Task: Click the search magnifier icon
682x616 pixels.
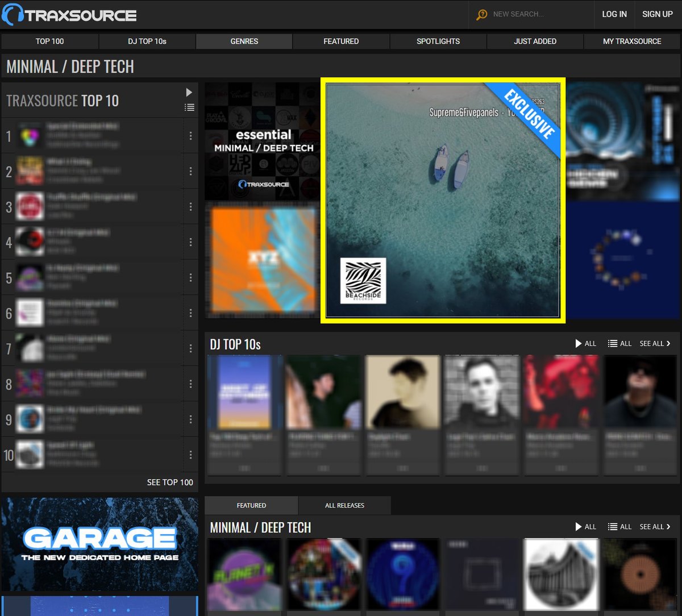Action: 483,14
